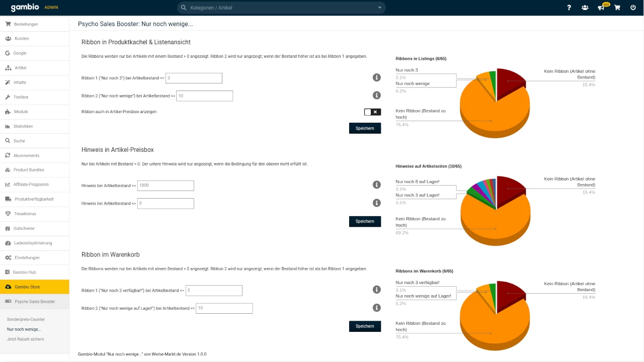Click the Treuebonus diamond icon
The width and height of the screenshot is (644, 362).
pos(8,214)
